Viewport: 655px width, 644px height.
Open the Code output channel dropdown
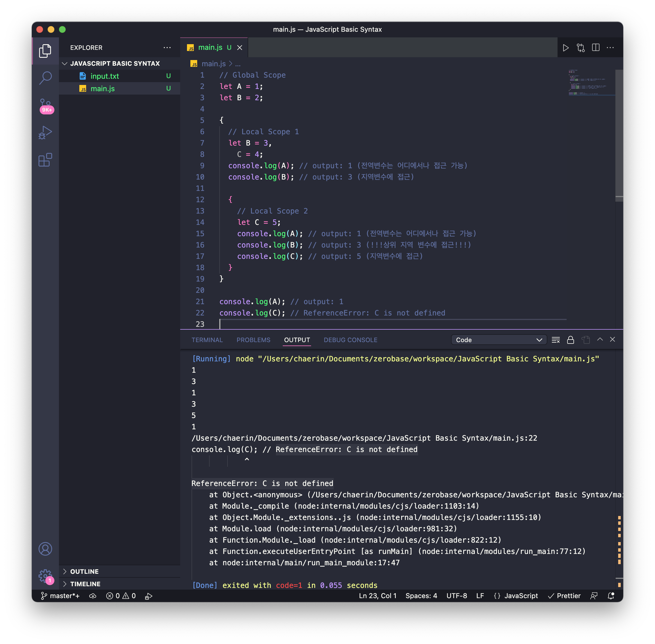(x=499, y=340)
